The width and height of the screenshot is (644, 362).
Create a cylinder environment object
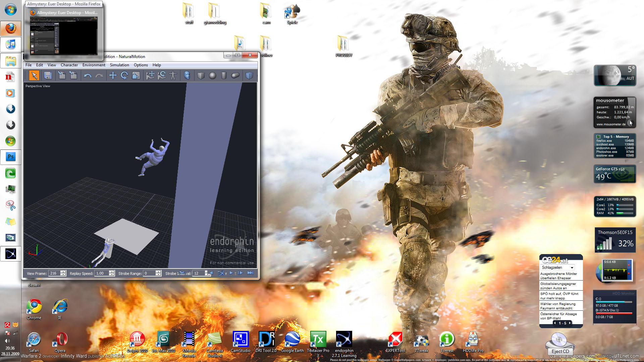point(224,76)
